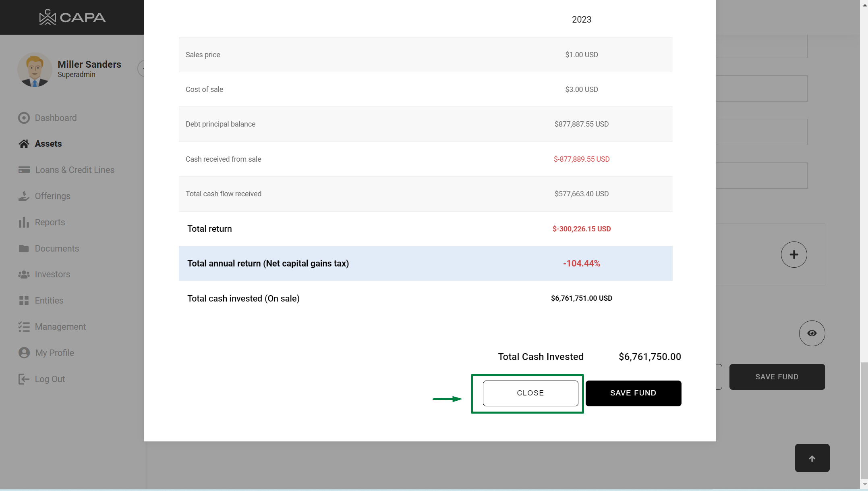Click the Loans & Credit Lines card icon
This screenshot has height=491, width=868.
pyautogui.click(x=24, y=170)
